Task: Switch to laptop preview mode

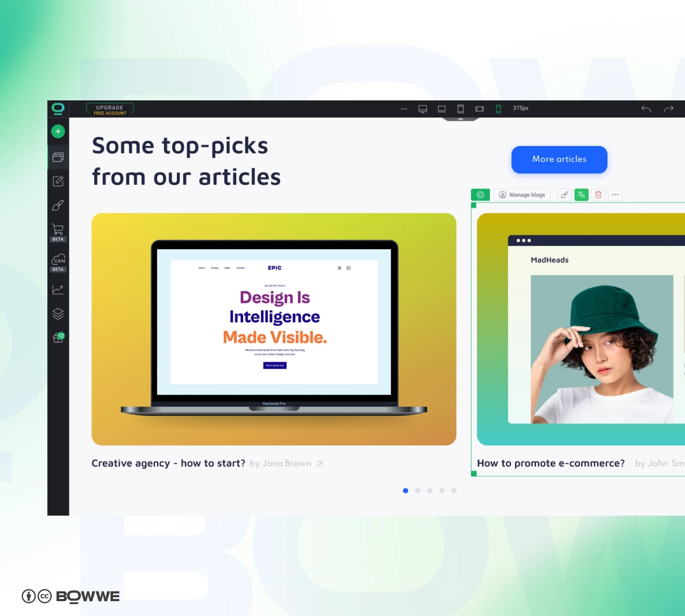Action: tap(442, 108)
